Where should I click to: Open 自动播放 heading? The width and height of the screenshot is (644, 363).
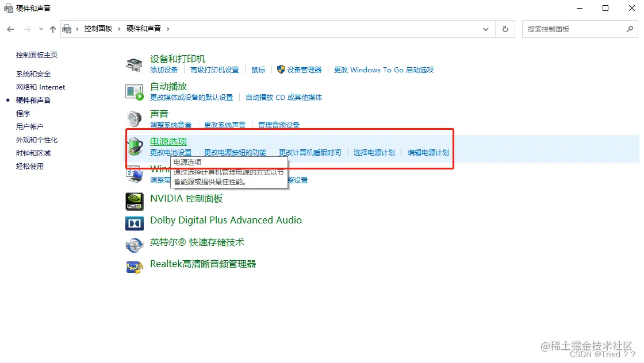168,87
